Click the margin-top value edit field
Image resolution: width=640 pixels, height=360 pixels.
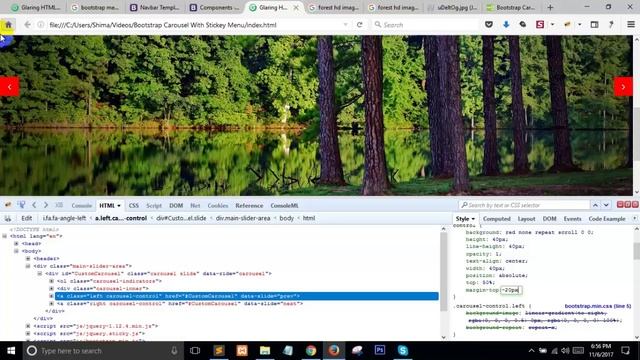coord(511,290)
